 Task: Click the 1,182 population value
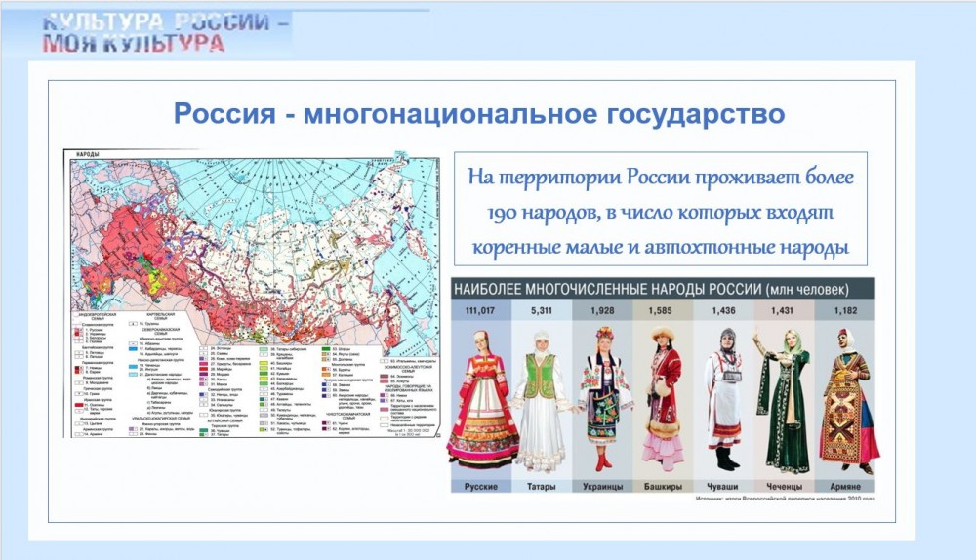(x=847, y=309)
